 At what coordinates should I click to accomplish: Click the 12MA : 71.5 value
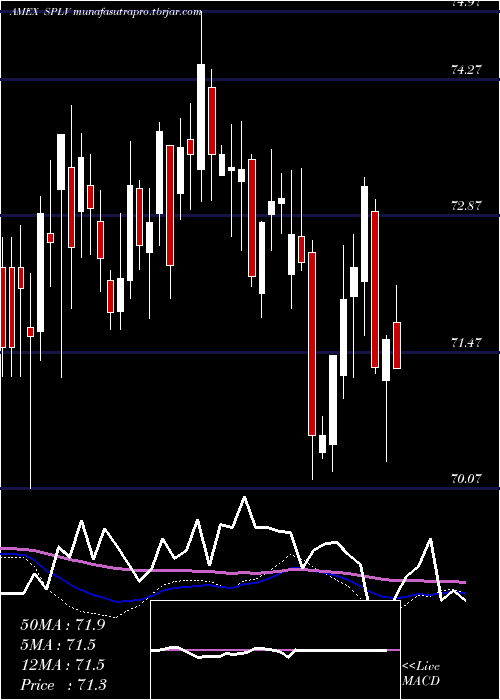click(62, 665)
